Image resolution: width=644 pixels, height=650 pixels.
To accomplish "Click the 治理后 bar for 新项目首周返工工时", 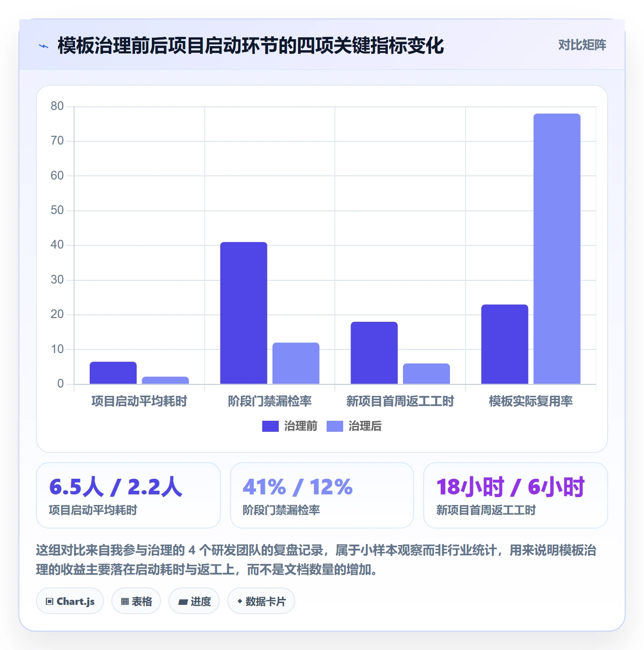I will tap(426, 374).
